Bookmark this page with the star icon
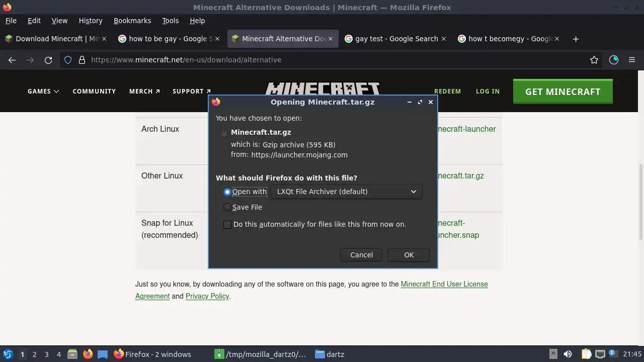Screen dimensions: 644x362 (x=594, y=60)
